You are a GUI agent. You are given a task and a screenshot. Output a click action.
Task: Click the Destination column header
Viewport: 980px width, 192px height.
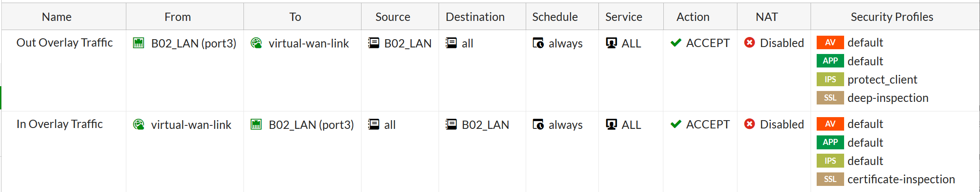[x=475, y=17]
